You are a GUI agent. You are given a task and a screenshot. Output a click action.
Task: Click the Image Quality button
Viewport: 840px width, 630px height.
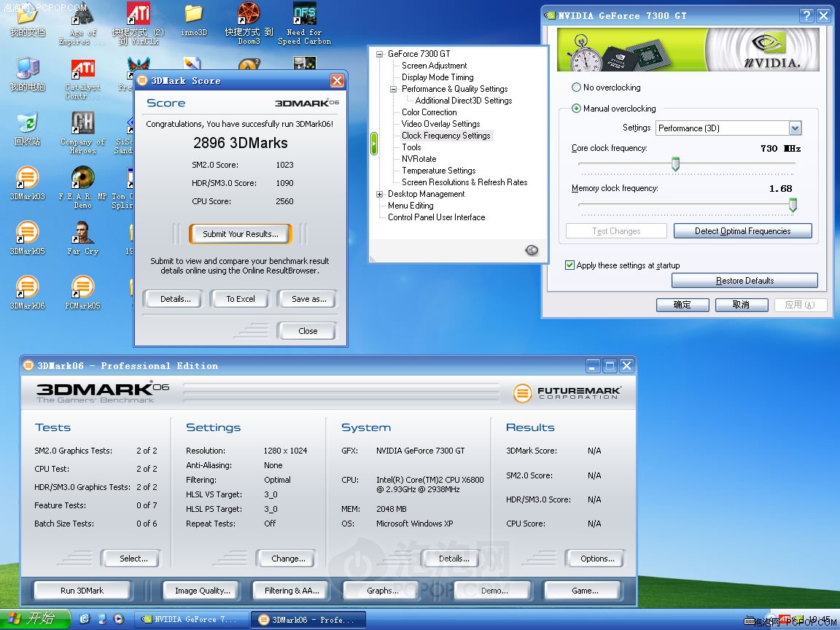(203, 591)
